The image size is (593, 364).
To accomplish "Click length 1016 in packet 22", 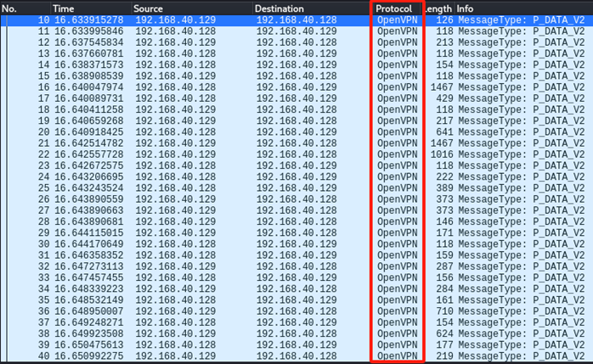I will click(x=442, y=154).
